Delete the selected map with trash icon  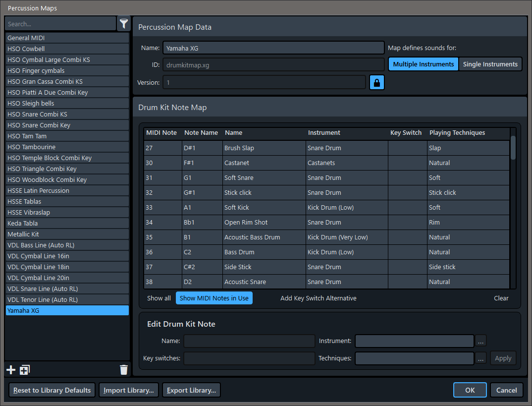pos(124,370)
